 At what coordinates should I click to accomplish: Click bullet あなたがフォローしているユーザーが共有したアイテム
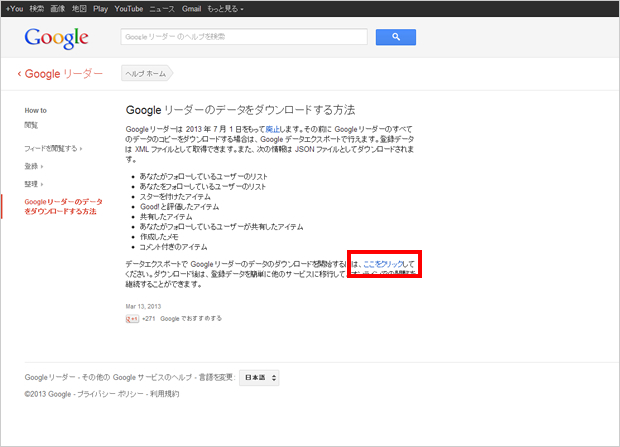click(x=221, y=227)
